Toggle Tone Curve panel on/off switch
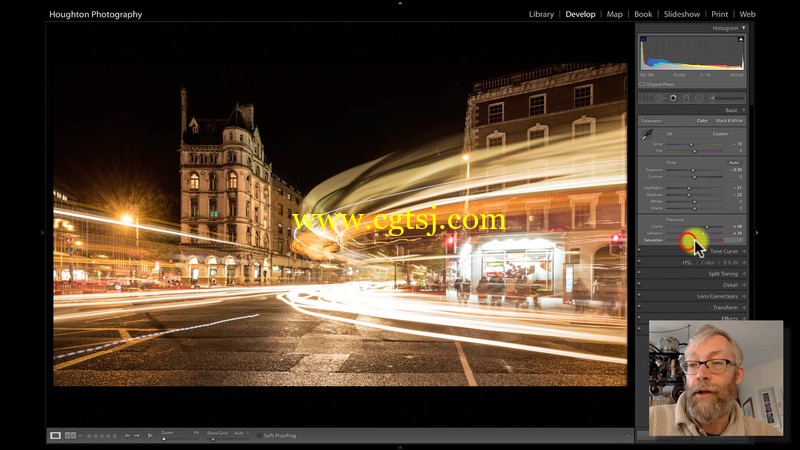Viewport: 800px width, 450px height. tap(639, 250)
